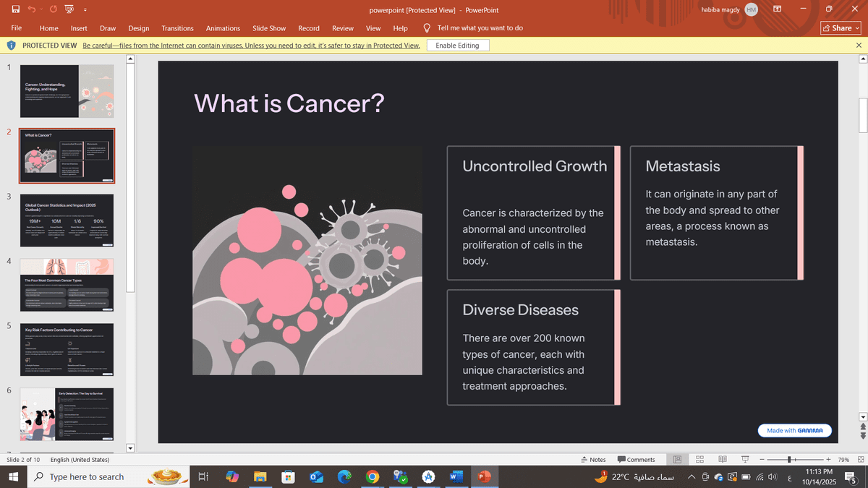Start slideshow from beginning via quick access icon
The width and height of the screenshot is (868, 488).
click(x=69, y=10)
